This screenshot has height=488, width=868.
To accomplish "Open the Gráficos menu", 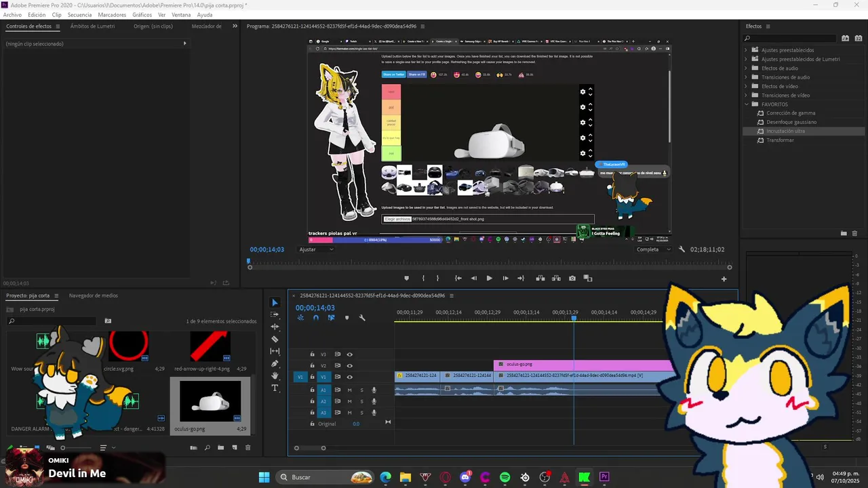I will coord(142,15).
